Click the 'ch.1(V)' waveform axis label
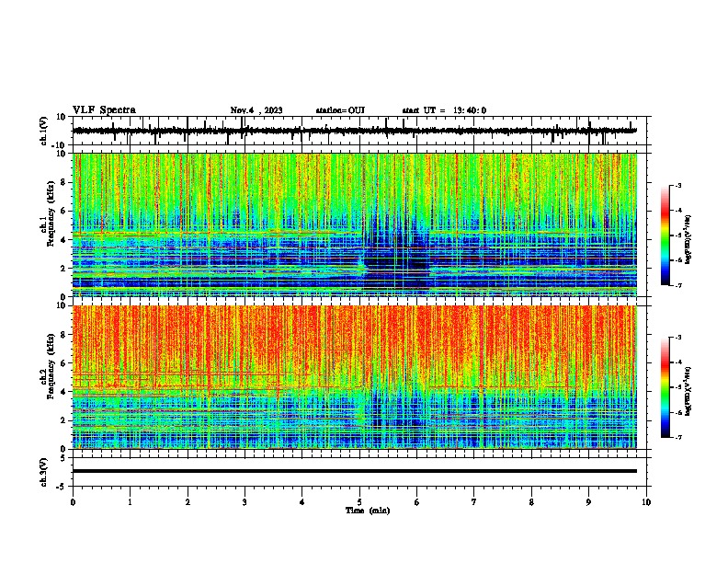 click(x=43, y=131)
